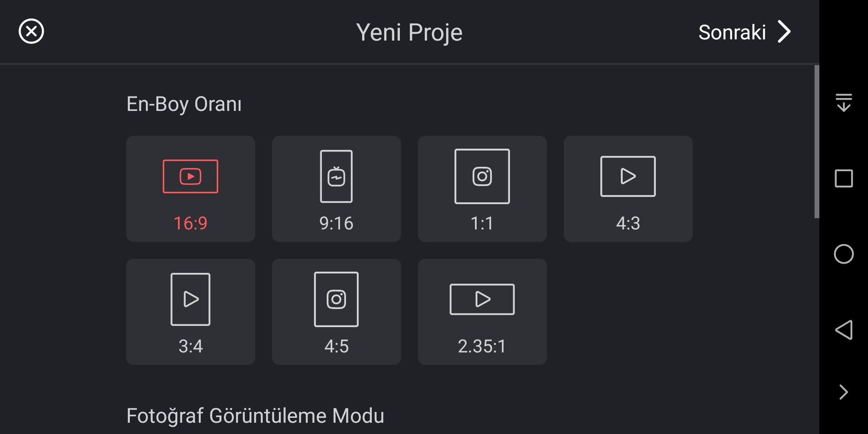The width and height of the screenshot is (868, 434).
Task: Expand the side navigation arrow
Action: point(844,392)
